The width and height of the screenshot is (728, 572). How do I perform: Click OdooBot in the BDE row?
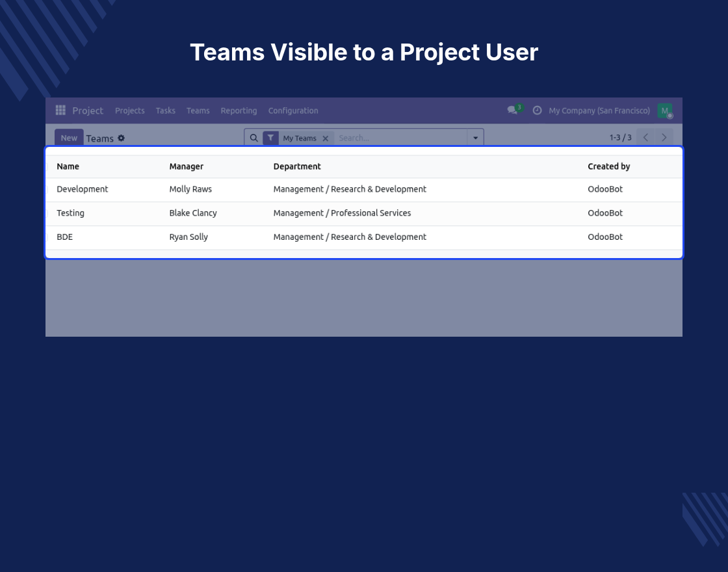click(605, 237)
